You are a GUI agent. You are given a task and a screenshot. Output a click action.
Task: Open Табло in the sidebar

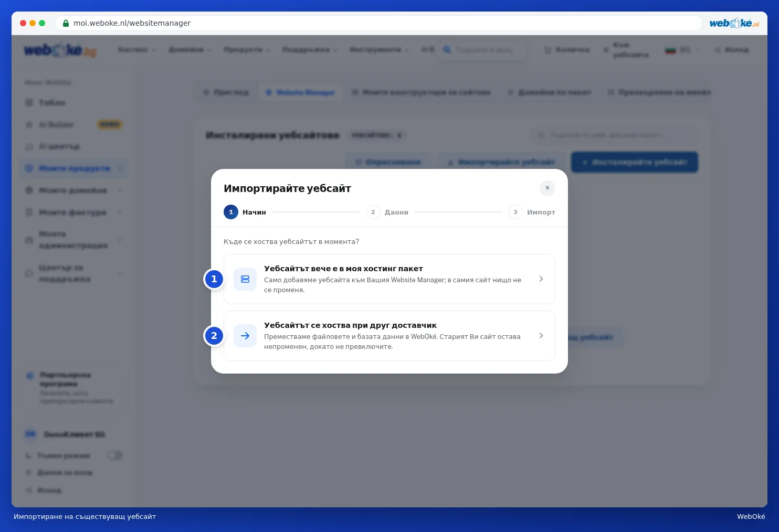point(73,103)
